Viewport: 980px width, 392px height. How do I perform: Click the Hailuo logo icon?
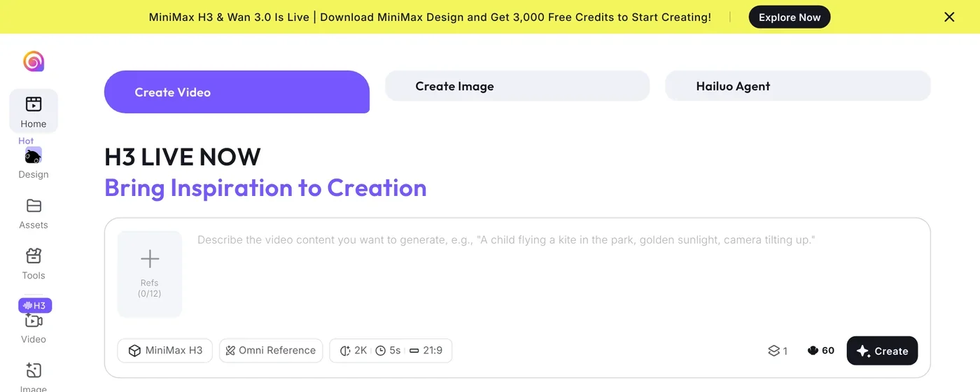[34, 62]
